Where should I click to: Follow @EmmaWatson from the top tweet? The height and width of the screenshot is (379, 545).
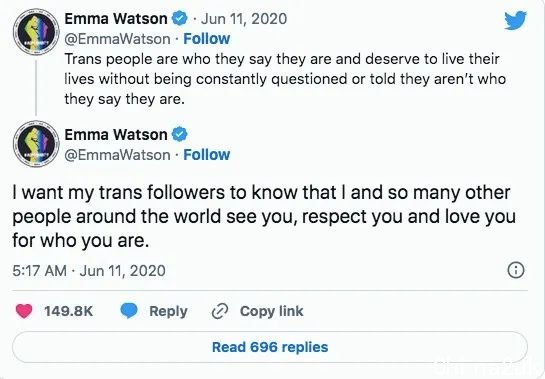point(206,39)
